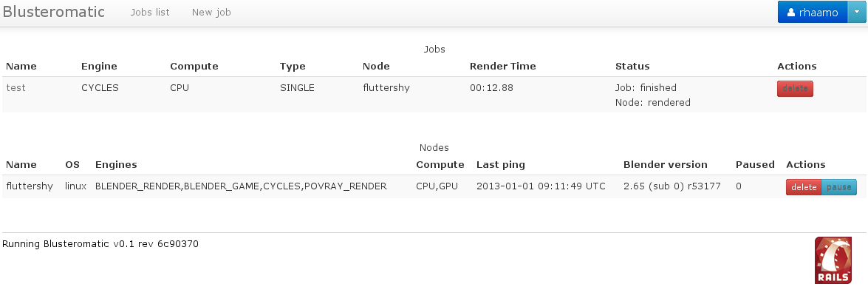Click the Blusteromatic brand title
868x287 pixels.
coord(53,12)
